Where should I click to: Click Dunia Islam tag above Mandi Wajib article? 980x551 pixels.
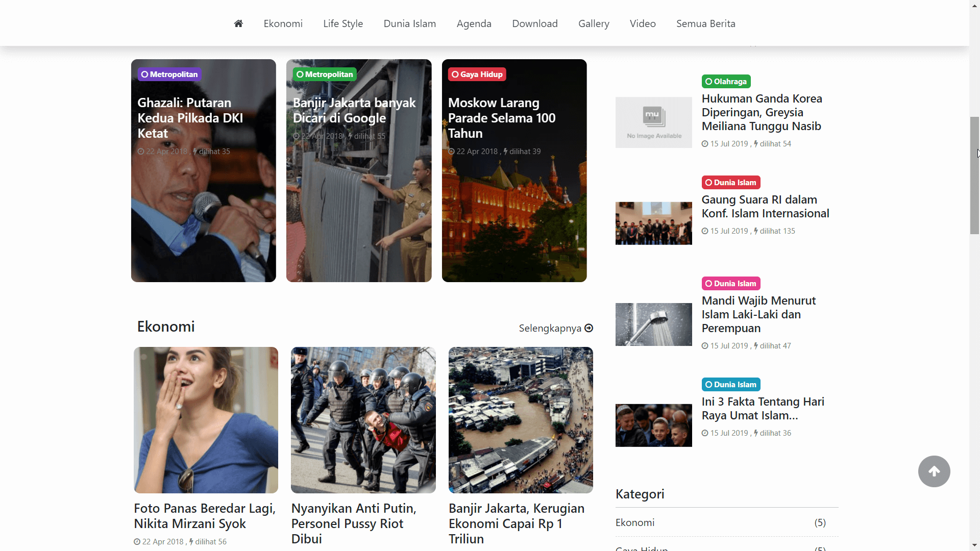click(731, 284)
